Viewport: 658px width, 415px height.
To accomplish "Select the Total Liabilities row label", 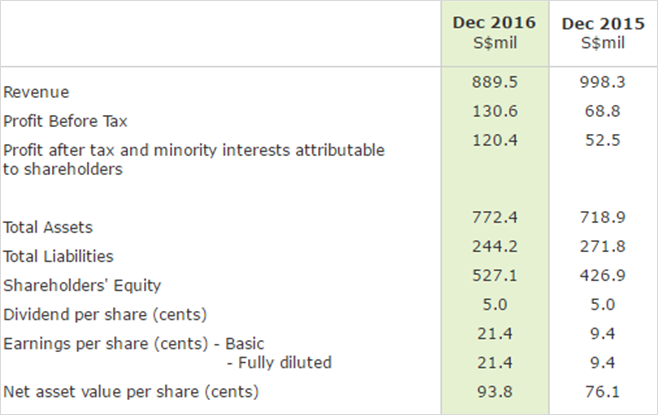I will coord(59,256).
